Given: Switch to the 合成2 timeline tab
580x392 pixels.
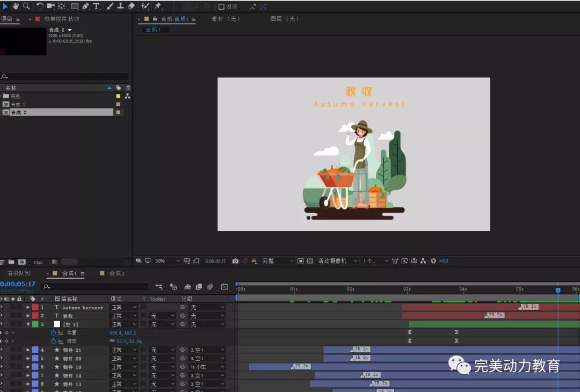Looking at the screenshot, I should 117,273.
